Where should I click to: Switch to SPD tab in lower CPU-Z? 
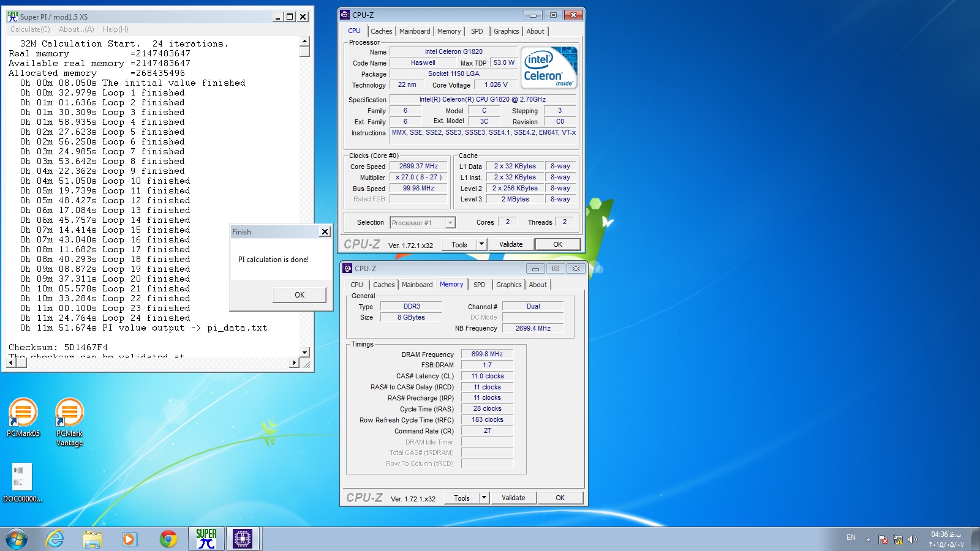(x=480, y=285)
